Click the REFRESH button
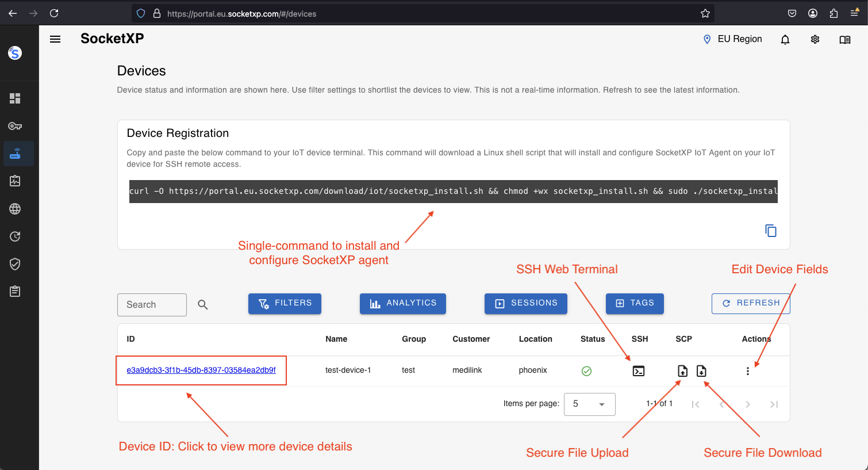Viewport: 868px width, 470px height. coord(751,303)
